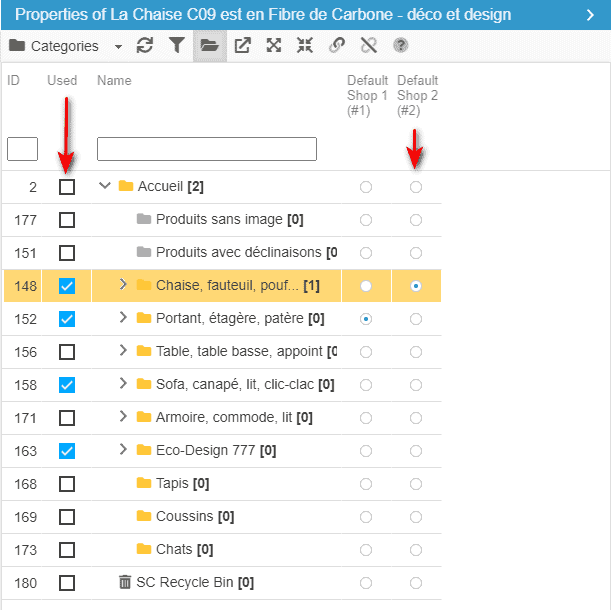Click the open folder toolbar icon
This screenshot has width=611, height=610.
tap(209, 46)
